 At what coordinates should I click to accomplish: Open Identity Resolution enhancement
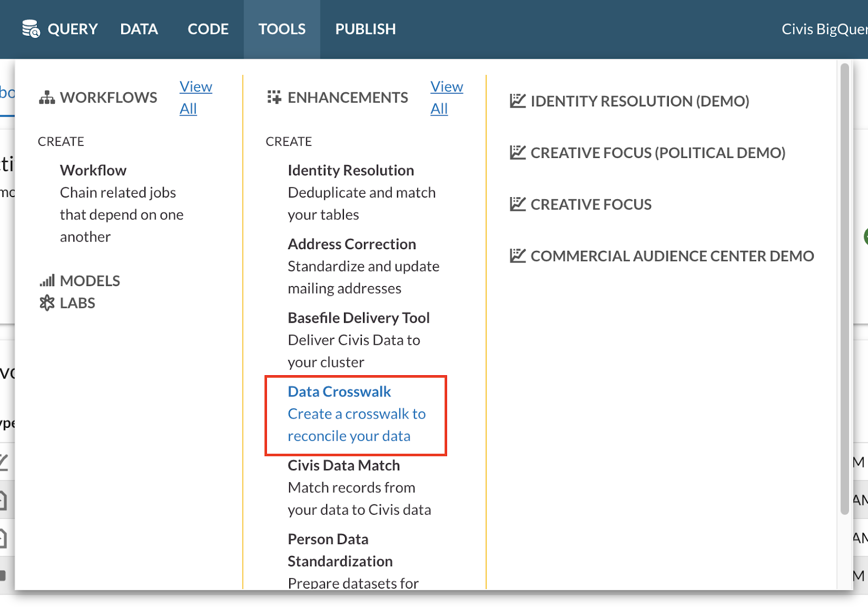click(351, 170)
